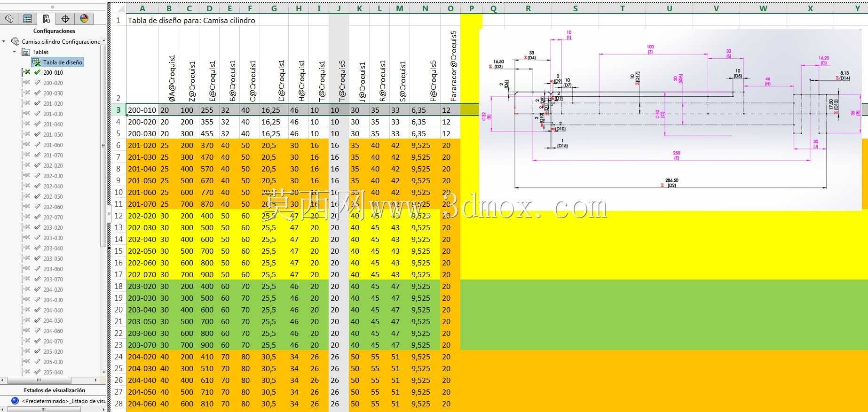Click the configuration icon beside 203-040
The image size is (868, 412).
pos(26,248)
